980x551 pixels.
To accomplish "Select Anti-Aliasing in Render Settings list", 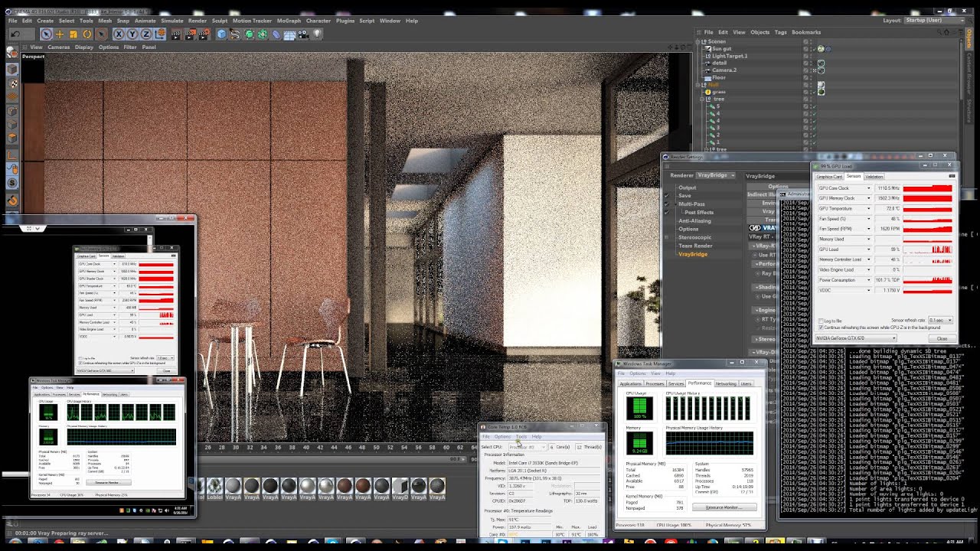I will [x=695, y=220].
